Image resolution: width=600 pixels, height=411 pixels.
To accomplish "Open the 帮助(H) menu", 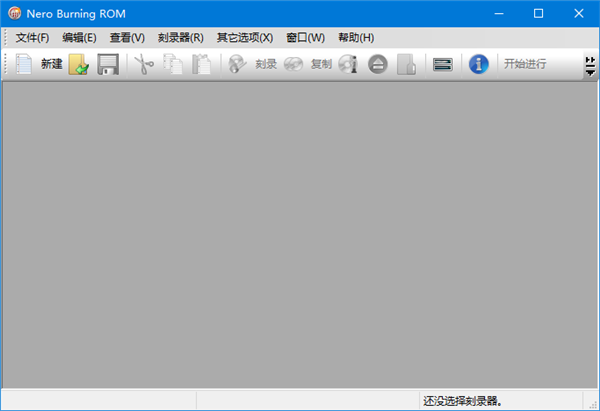I will (x=355, y=37).
